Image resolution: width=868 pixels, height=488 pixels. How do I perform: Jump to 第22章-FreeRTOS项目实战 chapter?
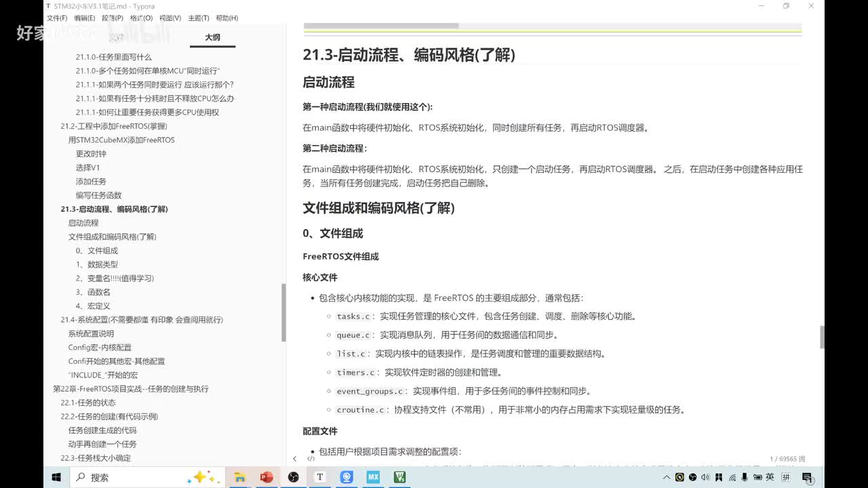pyautogui.click(x=131, y=389)
